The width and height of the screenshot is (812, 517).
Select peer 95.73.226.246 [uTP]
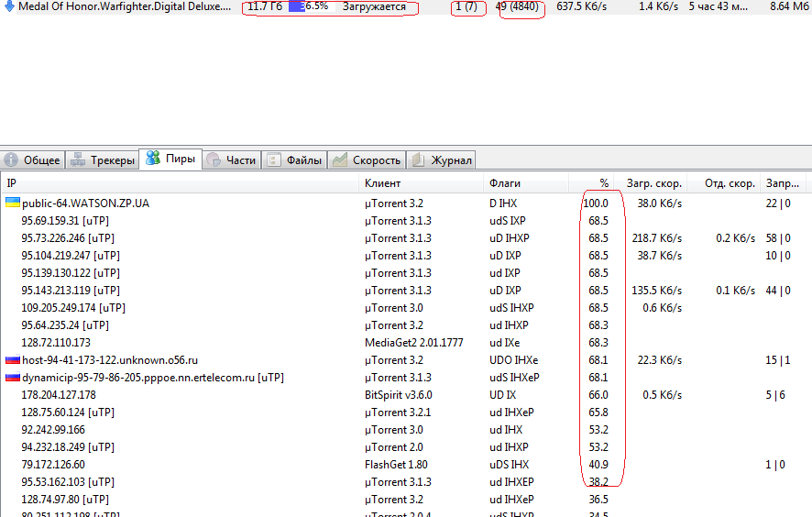click(x=68, y=238)
